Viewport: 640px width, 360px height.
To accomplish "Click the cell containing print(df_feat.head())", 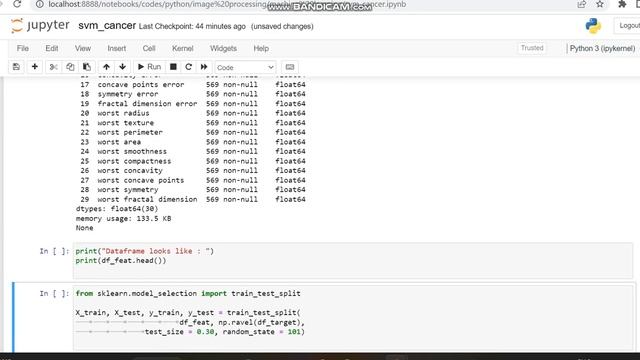I will pos(353,261).
